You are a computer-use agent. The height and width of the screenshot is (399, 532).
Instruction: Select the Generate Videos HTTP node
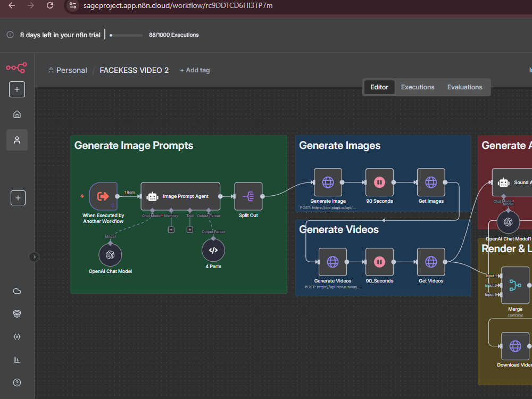pos(332,262)
